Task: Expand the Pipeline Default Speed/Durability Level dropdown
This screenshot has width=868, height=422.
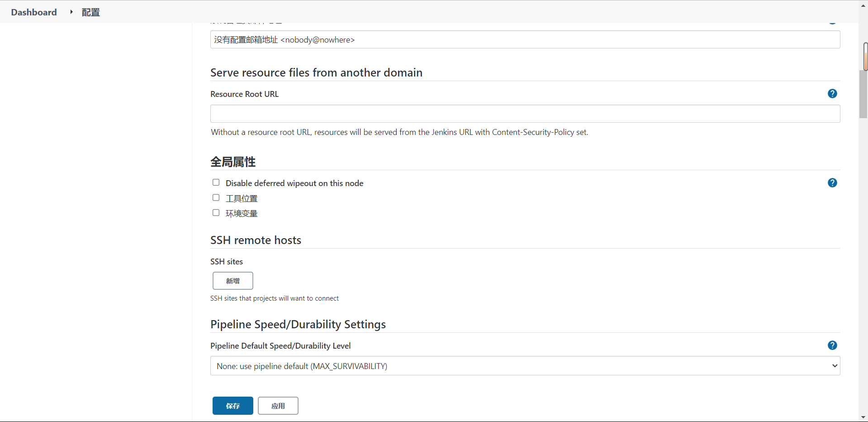Action: [x=525, y=366]
